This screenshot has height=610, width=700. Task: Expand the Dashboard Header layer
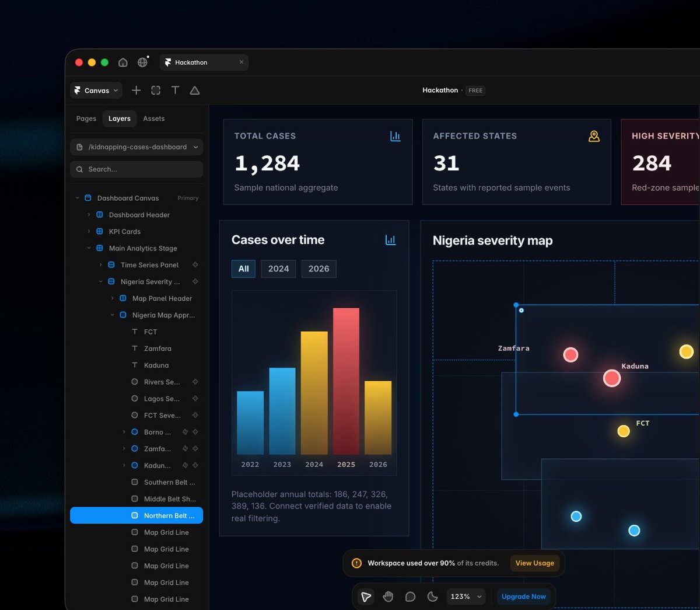[x=89, y=215]
